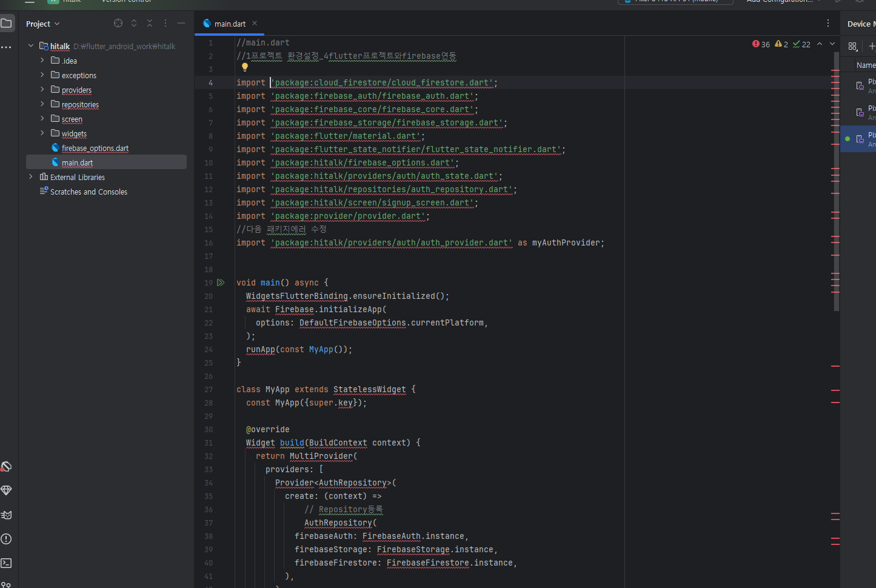Click the Name column header
Viewport: 876px width, 588px height.
click(x=866, y=65)
